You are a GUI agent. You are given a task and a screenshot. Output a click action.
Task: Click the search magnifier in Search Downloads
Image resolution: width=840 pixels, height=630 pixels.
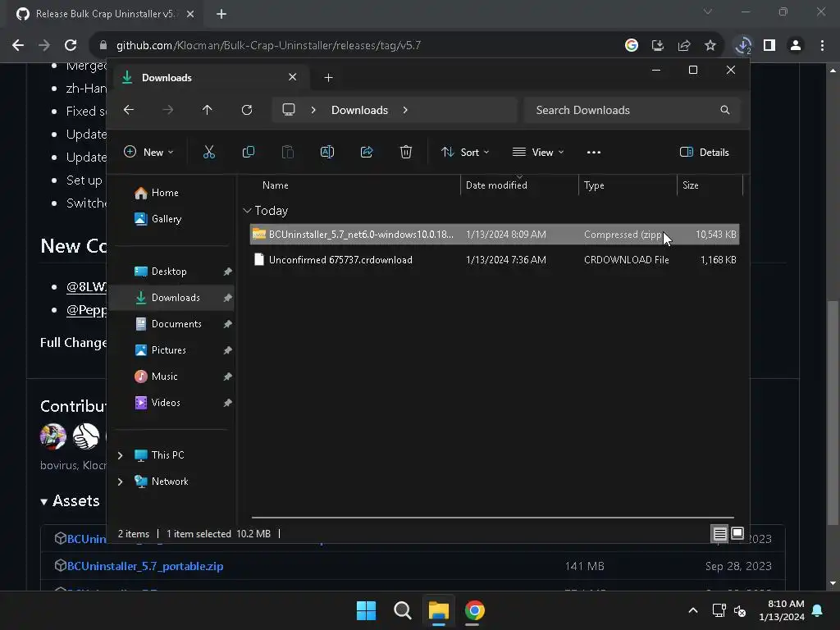(725, 110)
